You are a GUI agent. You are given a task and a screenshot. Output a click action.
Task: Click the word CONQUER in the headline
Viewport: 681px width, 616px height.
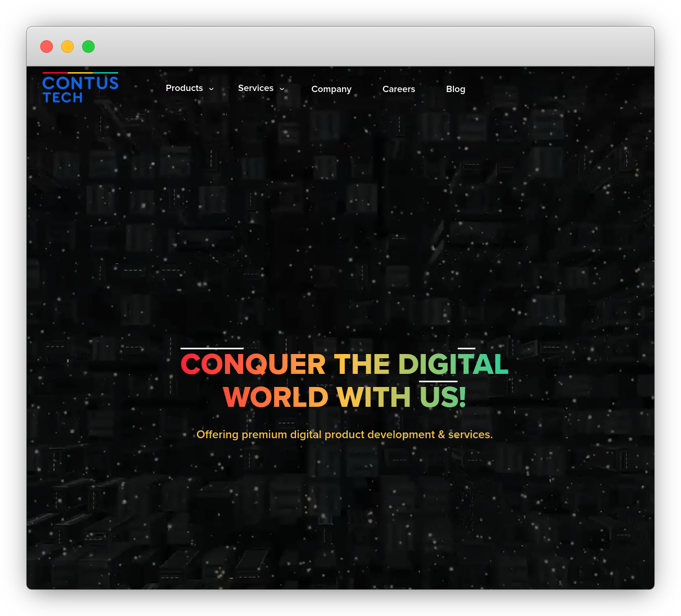[253, 364]
